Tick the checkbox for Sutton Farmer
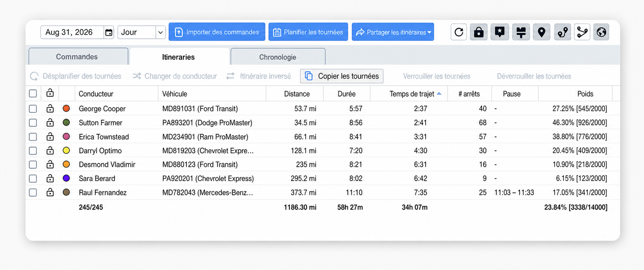 [33, 123]
